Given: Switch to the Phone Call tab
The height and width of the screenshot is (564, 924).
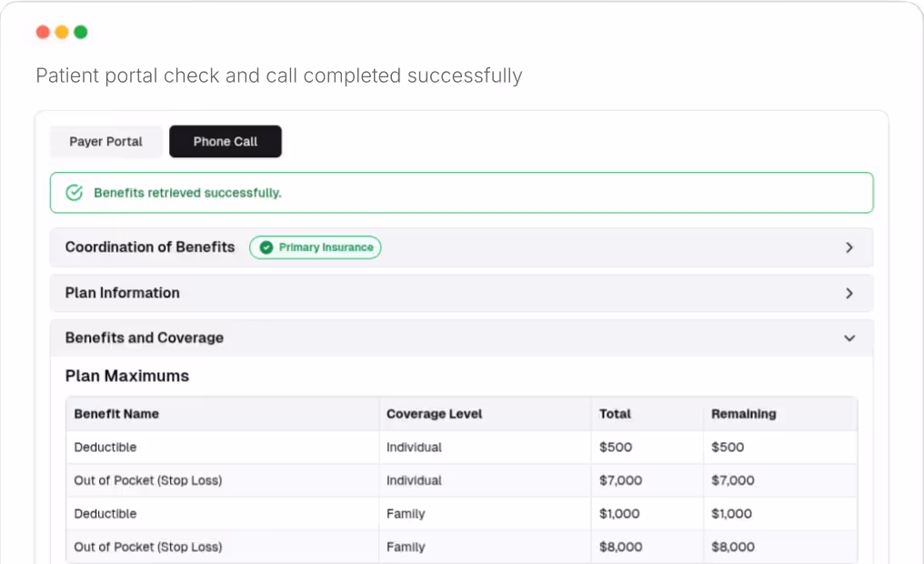Looking at the screenshot, I should point(225,141).
